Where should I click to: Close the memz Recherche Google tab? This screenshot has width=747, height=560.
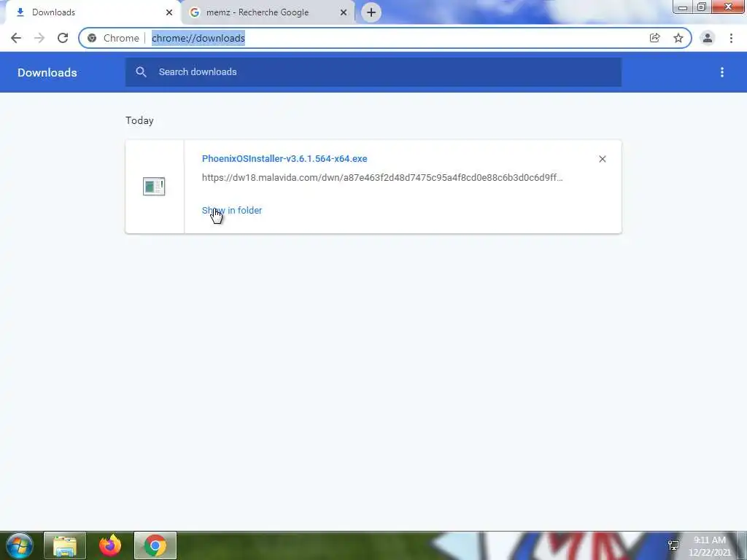(344, 12)
